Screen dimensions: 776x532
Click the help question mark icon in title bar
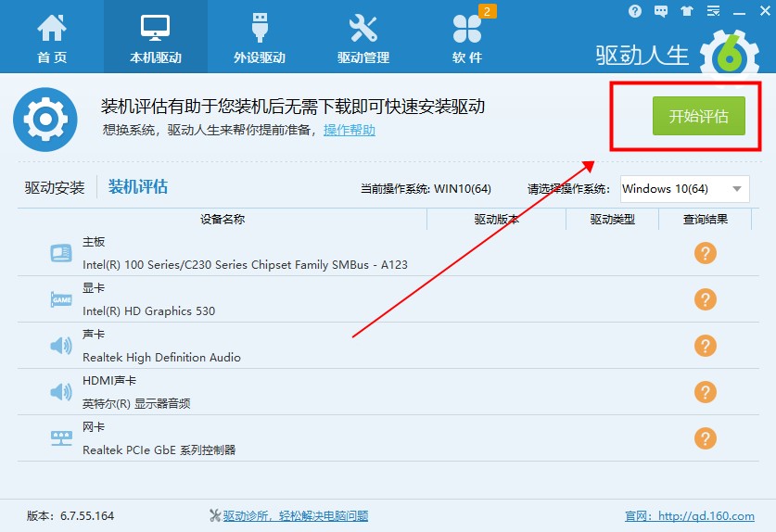pos(635,11)
